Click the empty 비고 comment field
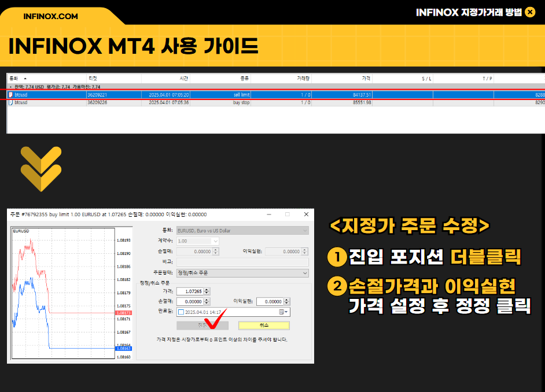 click(x=242, y=262)
